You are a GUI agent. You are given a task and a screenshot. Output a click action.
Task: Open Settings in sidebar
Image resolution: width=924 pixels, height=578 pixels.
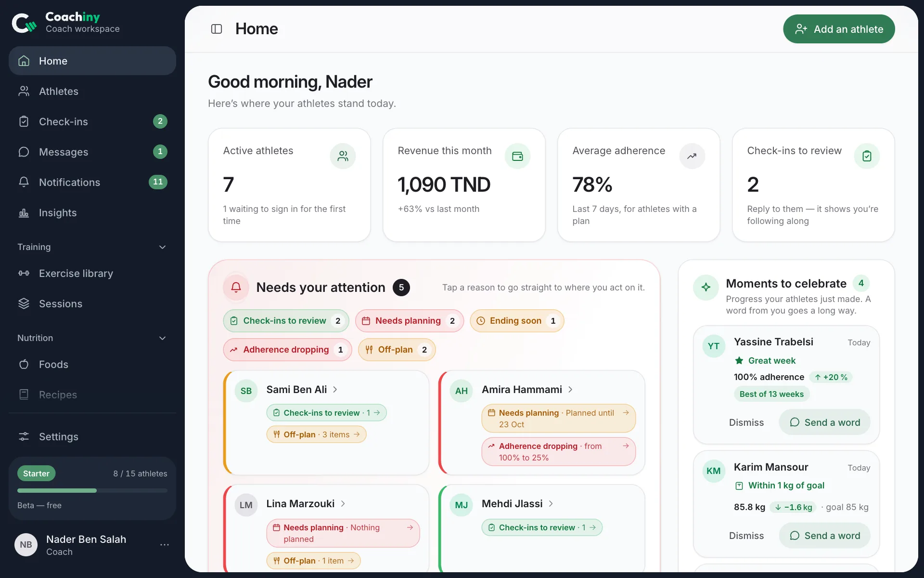pyautogui.click(x=92, y=437)
